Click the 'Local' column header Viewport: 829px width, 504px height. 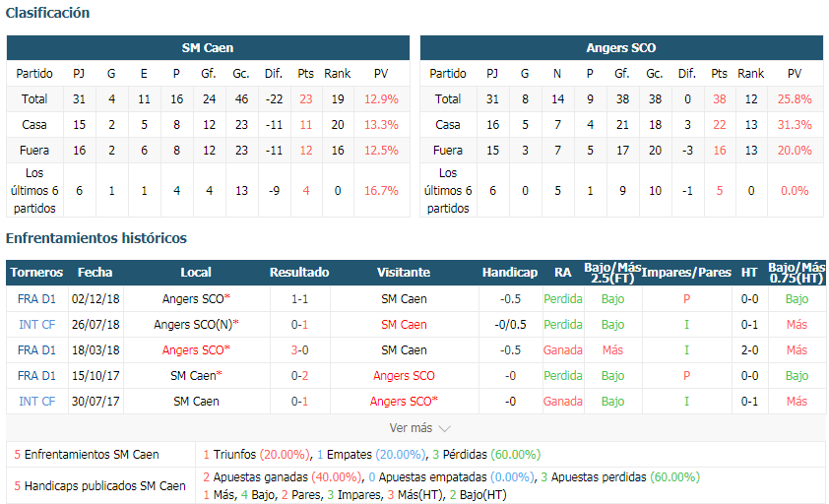tap(196, 273)
